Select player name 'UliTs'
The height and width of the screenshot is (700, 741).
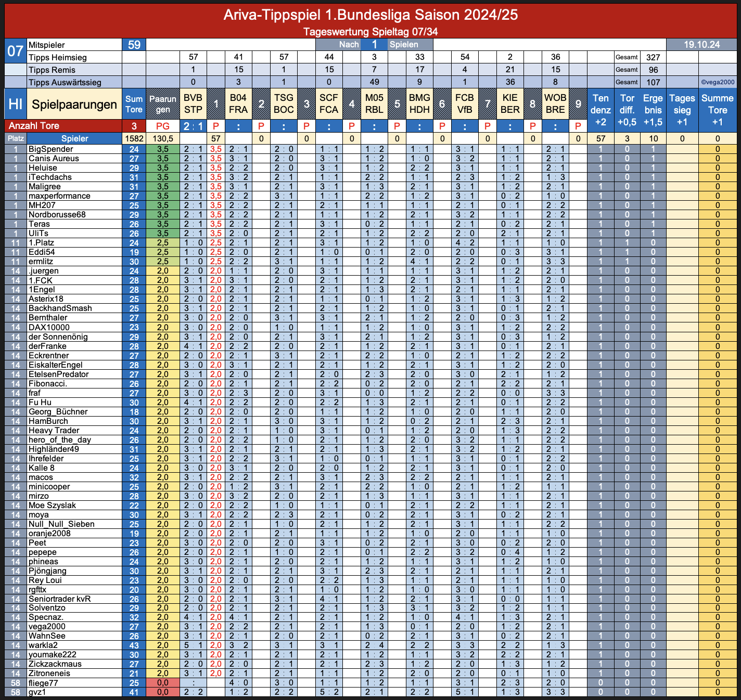point(38,234)
